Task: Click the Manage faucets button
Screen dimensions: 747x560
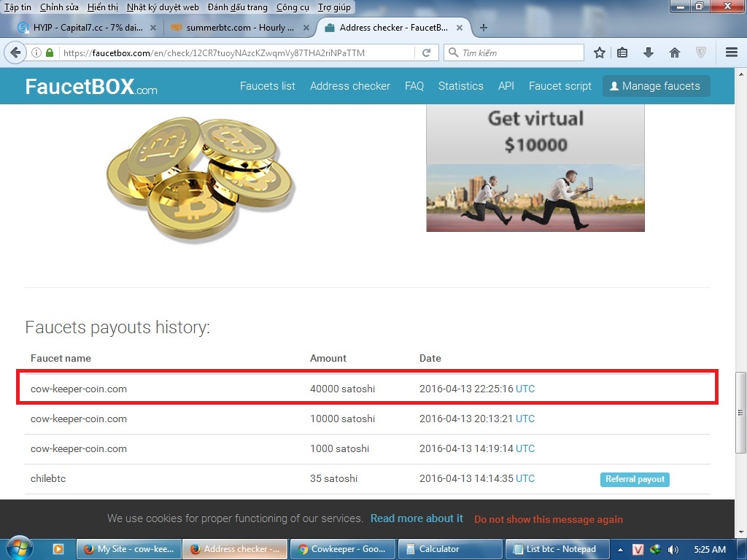Action: (656, 86)
